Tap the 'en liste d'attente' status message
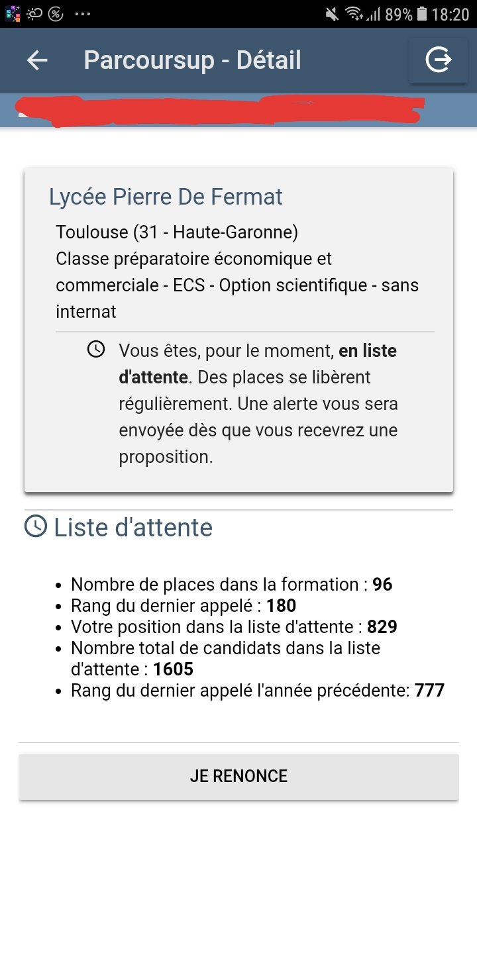The width and height of the screenshot is (477, 980). [258, 403]
